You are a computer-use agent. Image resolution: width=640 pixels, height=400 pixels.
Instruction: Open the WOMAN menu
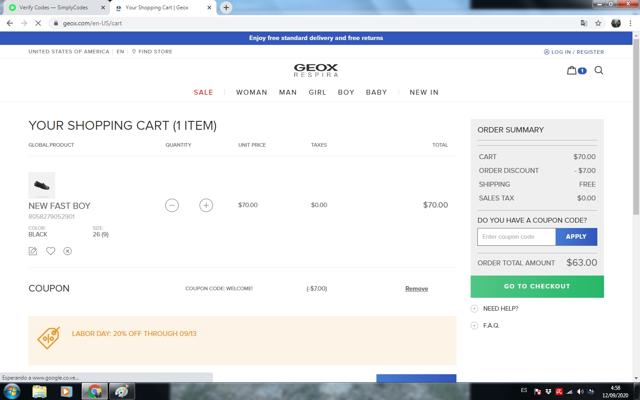[251, 92]
